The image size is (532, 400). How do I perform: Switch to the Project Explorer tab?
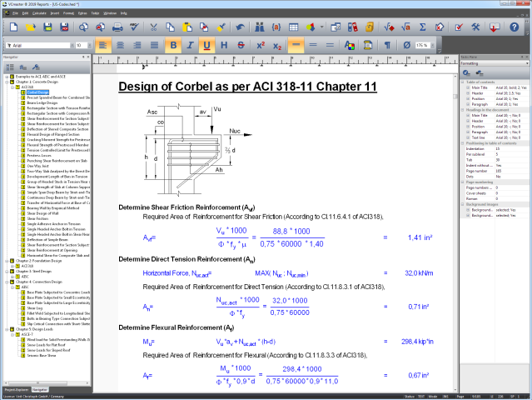(15, 389)
